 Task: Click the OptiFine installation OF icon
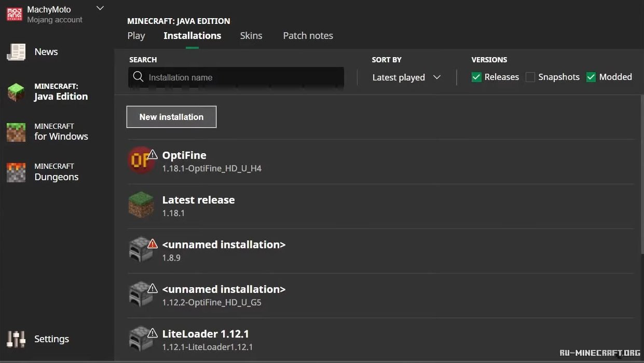pos(140,160)
